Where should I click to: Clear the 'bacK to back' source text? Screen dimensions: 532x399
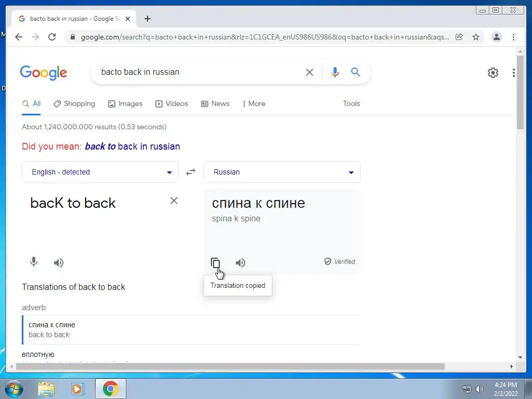click(174, 201)
